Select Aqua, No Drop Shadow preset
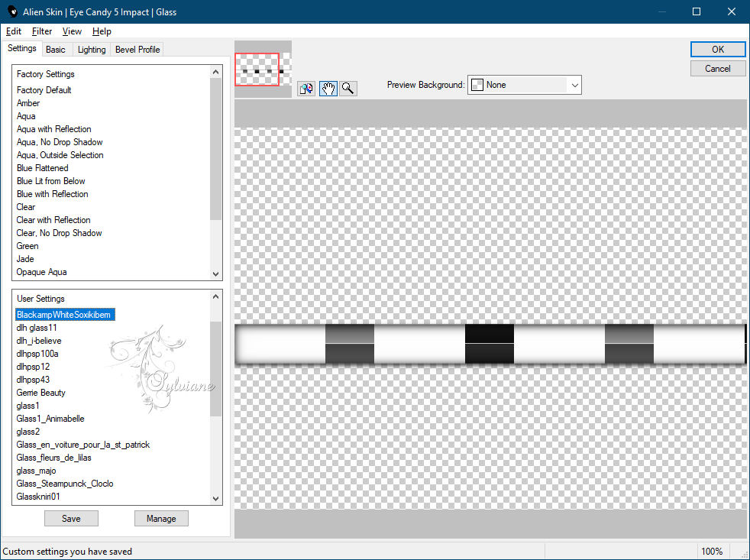Screen dimensions: 750x560 coord(60,141)
